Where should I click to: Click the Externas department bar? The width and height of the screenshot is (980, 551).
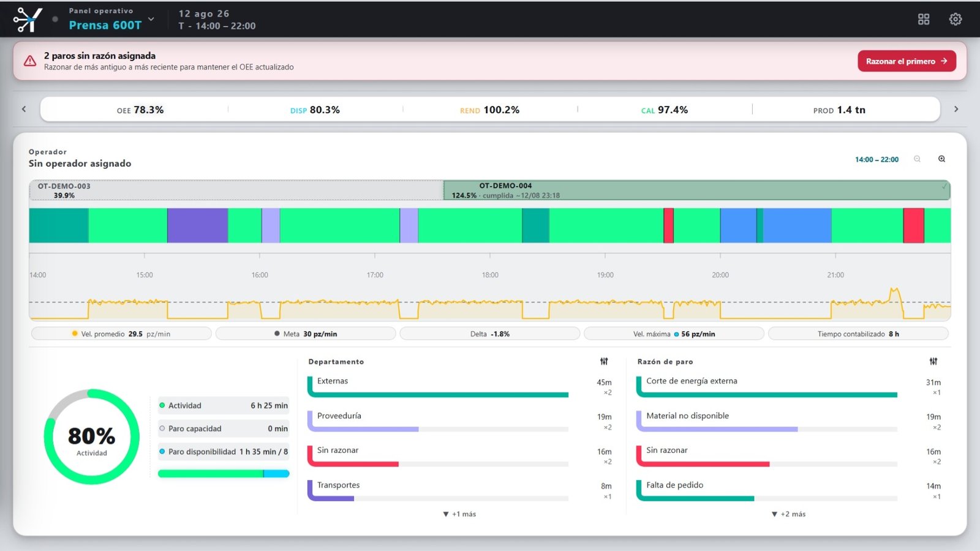(x=438, y=395)
